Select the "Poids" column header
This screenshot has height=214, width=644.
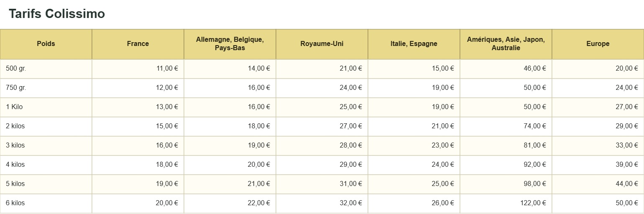(x=46, y=44)
